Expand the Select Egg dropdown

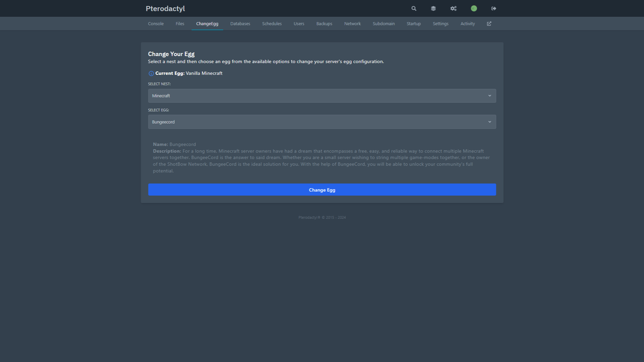click(322, 122)
